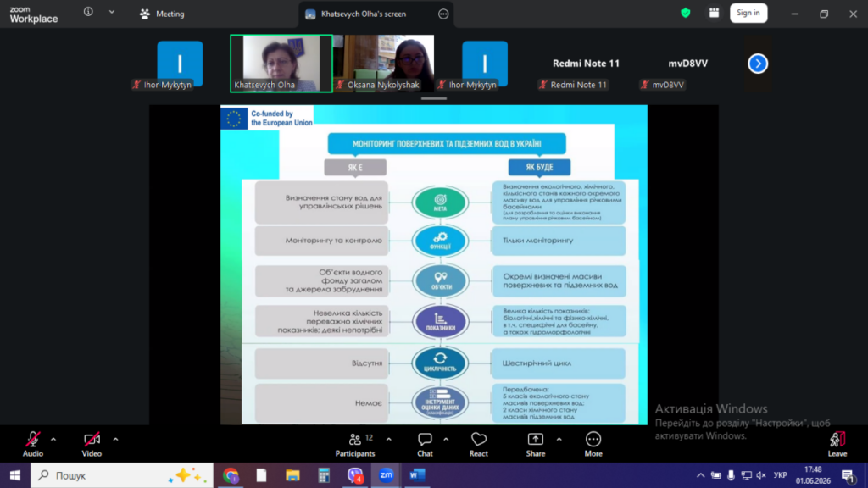Open the Zoom apps grid icon
Screen dimensions: 868x488
click(714, 13)
